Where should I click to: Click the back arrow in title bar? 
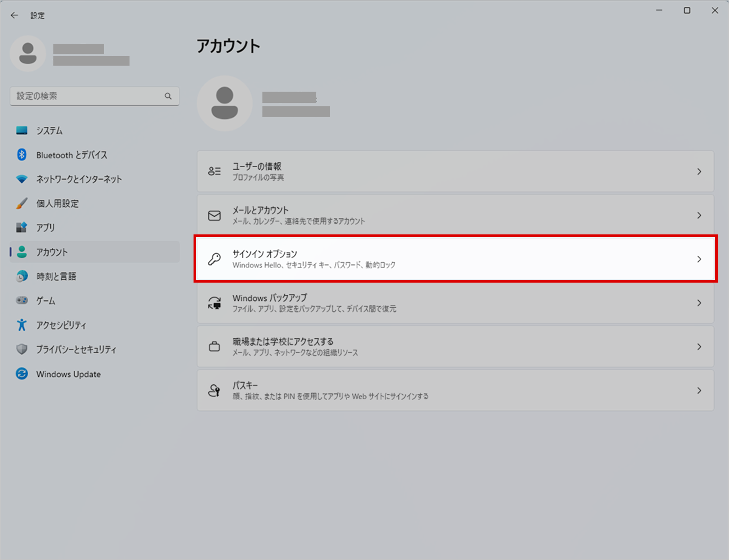coord(14,16)
